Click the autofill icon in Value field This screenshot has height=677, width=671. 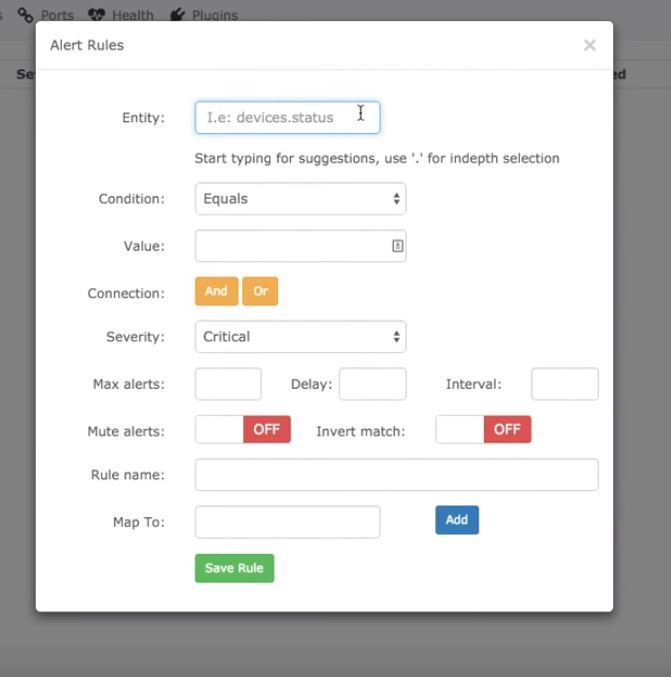[397, 246]
